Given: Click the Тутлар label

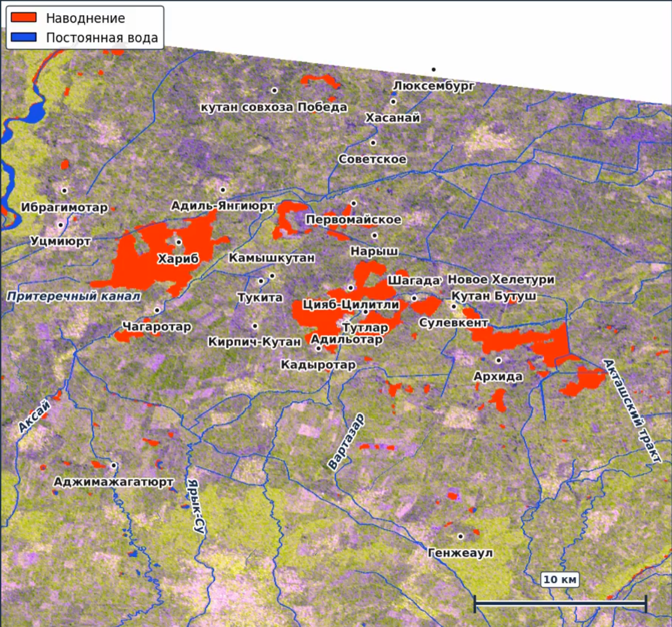Looking at the screenshot, I should click(x=365, y=328).
